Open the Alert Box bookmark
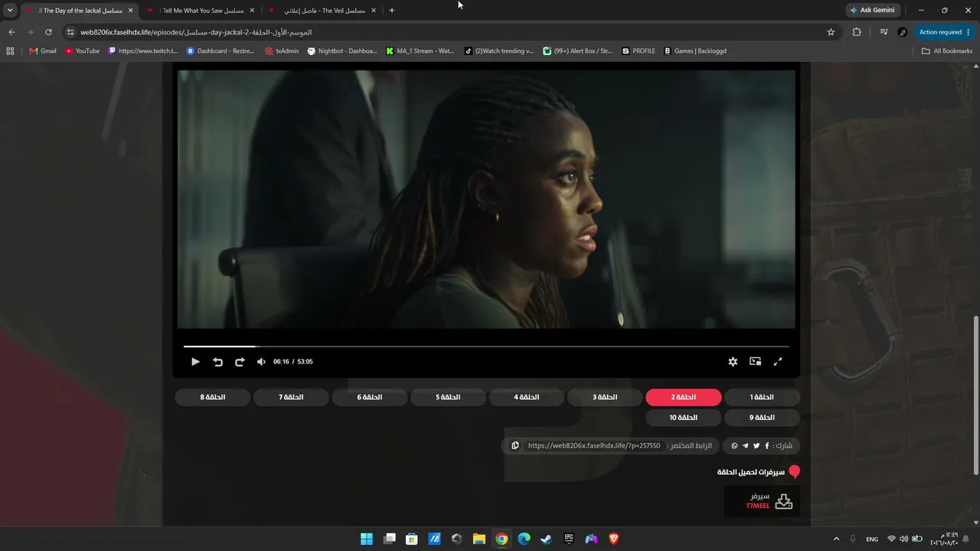Viewport: 980px width, 551px height. [578, 51]
